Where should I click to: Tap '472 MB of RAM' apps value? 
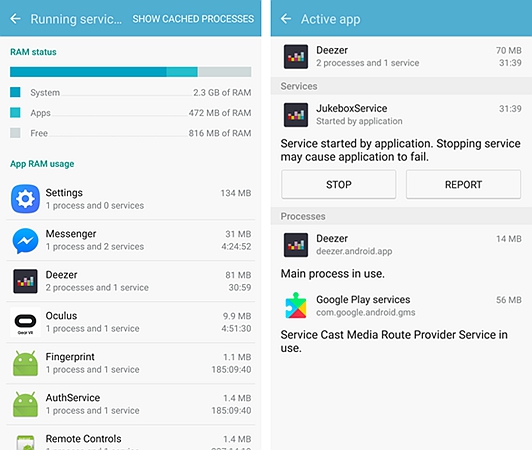220,113
